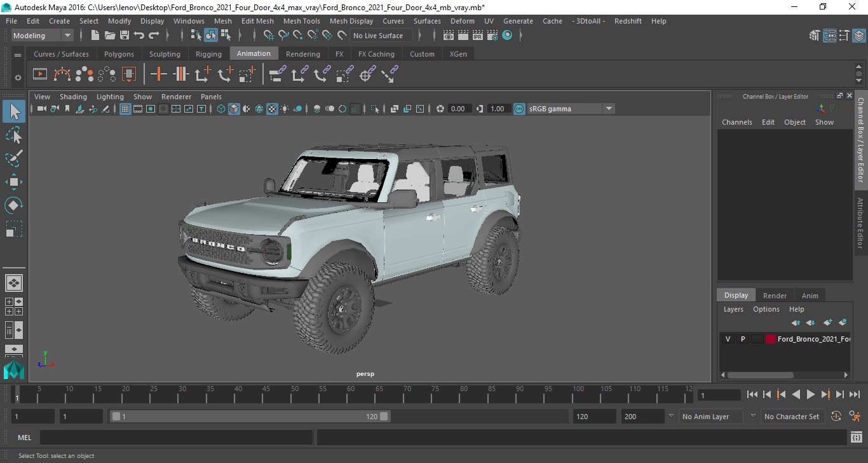
Task: Create layer from selected objects icon
Action: (843, 322)
